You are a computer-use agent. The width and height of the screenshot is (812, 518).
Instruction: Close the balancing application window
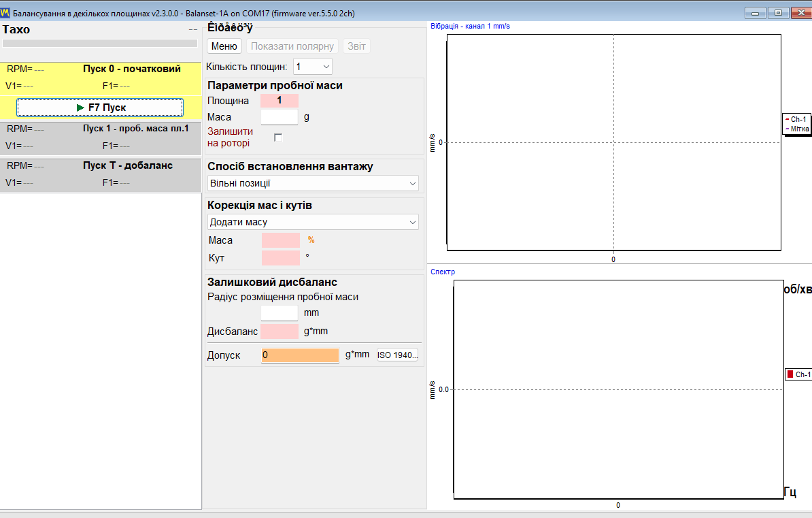pyautogui.click(x=801, y=12)
